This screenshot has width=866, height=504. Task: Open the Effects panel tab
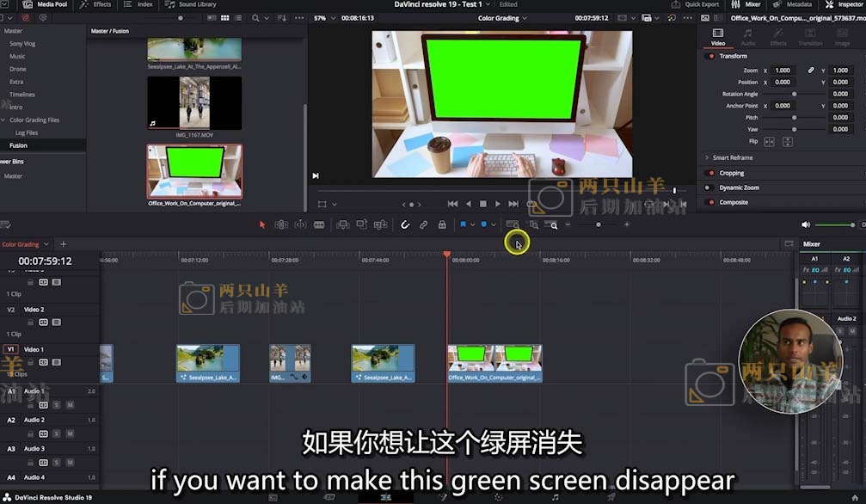point(96,4)
